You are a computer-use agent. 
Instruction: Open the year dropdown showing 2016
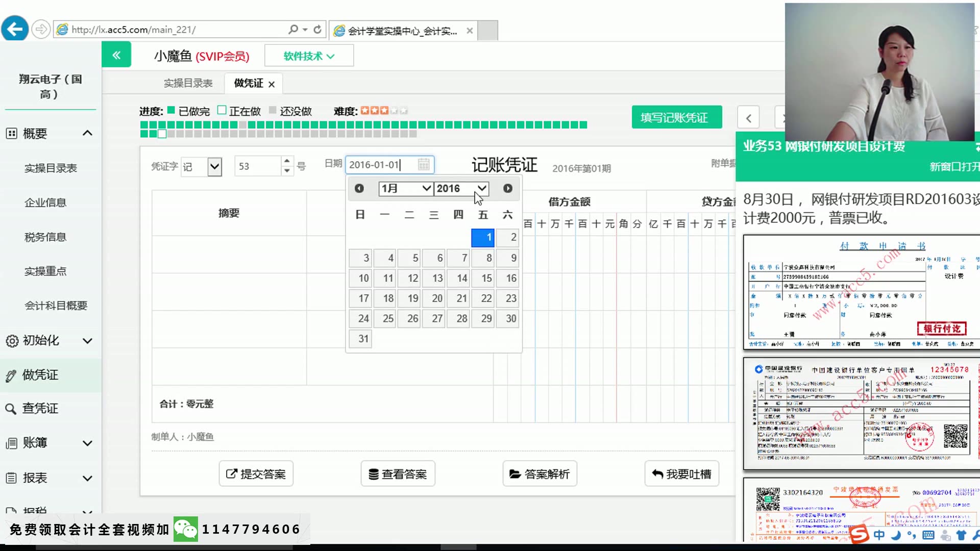click(461, 188)
